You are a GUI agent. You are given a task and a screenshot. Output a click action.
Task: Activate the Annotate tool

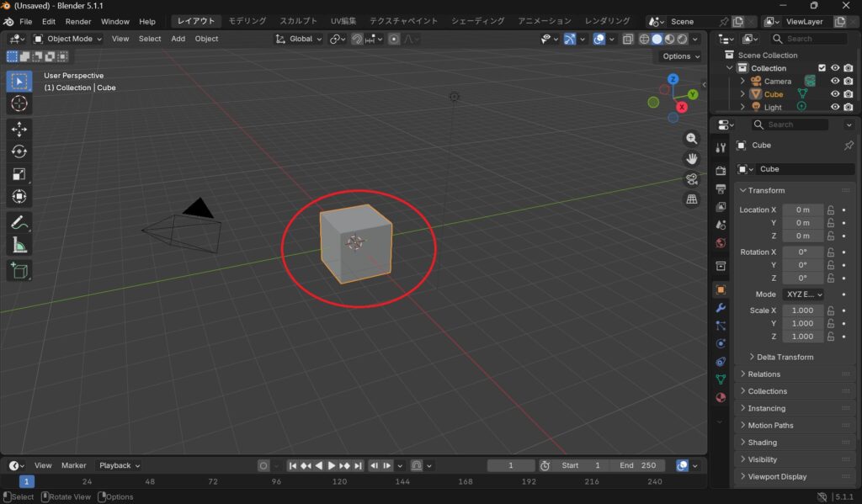coord(19,223)
